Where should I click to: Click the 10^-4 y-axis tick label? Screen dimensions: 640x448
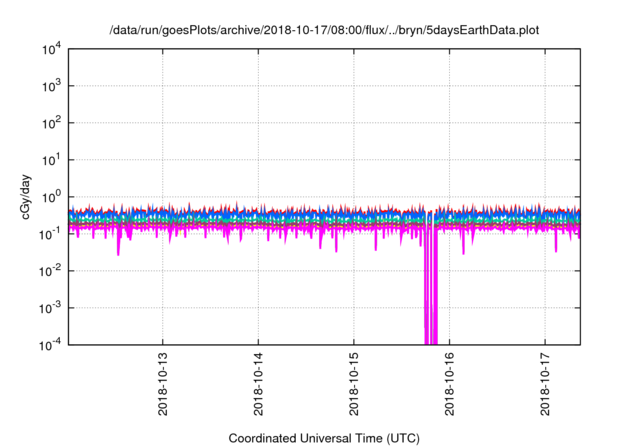[50, 345]
